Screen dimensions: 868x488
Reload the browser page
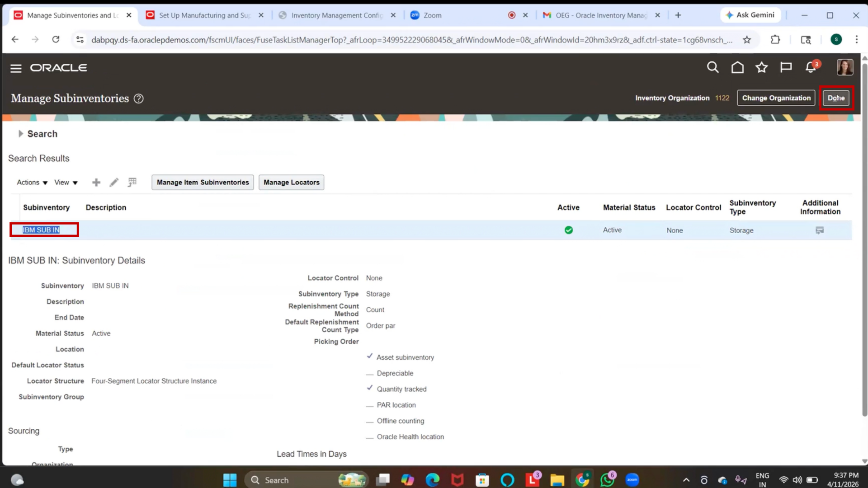point(56,40)
